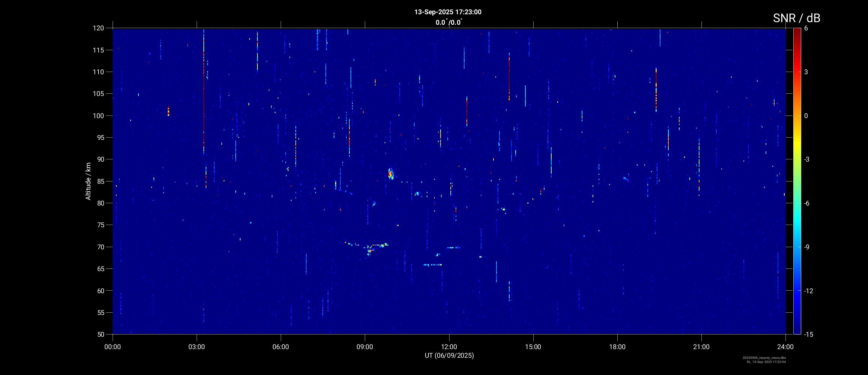Click the UT (06/09/2025) axis label
868x375 pixels.
pos(449,355)
